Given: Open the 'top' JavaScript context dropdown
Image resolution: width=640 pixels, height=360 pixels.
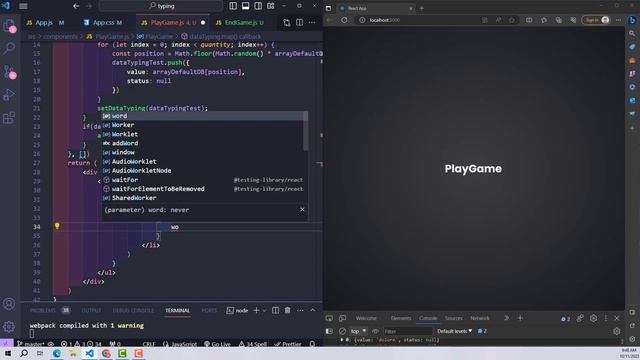Looking at the screenshot, I should [358, 331].
